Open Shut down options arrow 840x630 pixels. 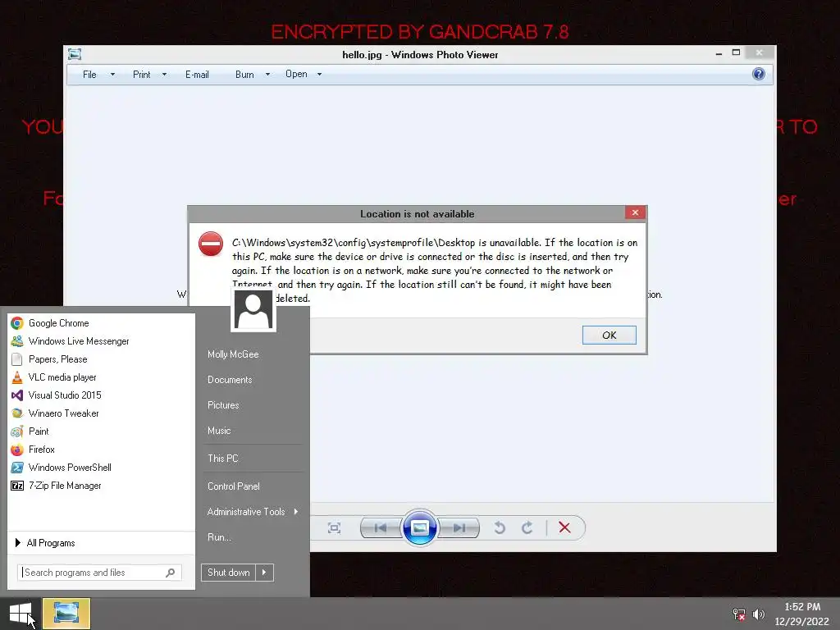tap(265, 573)
